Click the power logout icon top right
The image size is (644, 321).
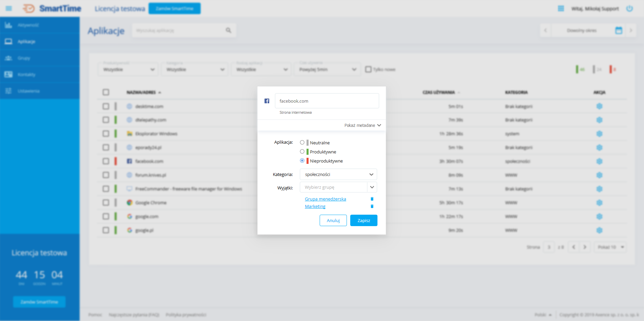point(629,8)
